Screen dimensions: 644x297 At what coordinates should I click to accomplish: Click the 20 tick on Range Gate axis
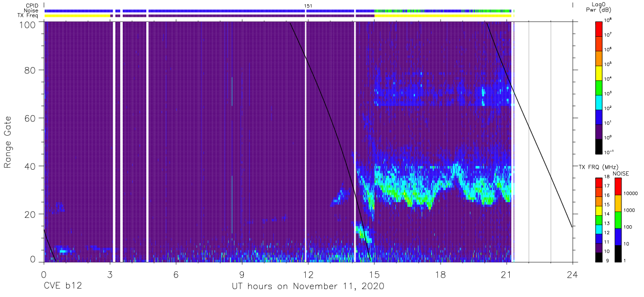[30, 214]
